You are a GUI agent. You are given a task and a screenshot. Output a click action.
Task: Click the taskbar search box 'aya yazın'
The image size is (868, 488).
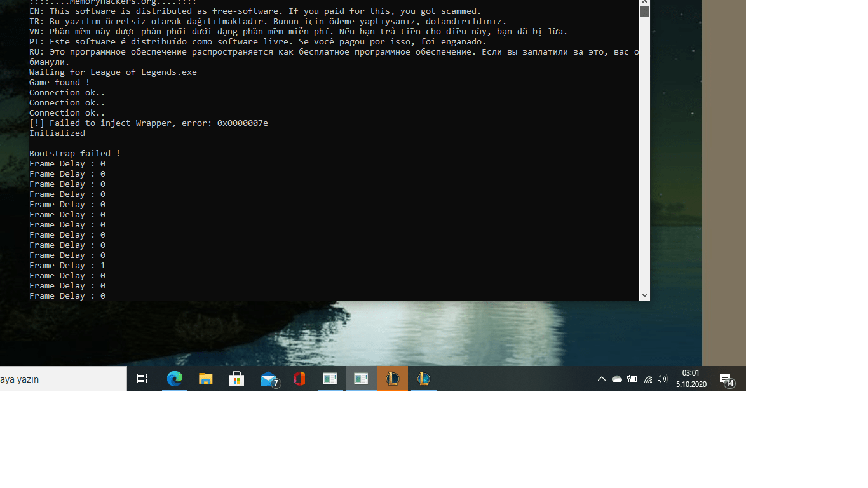pyautogui.click(x=64, y=379)
